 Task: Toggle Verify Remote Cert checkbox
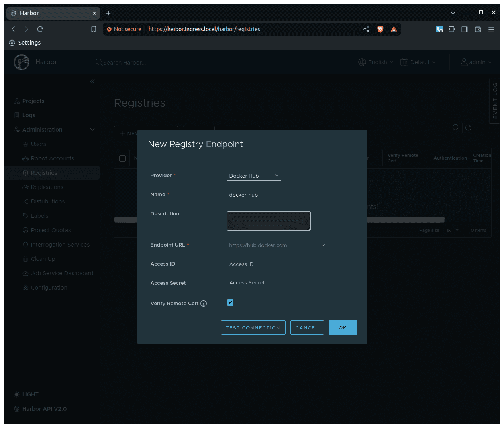pos(230,302)
